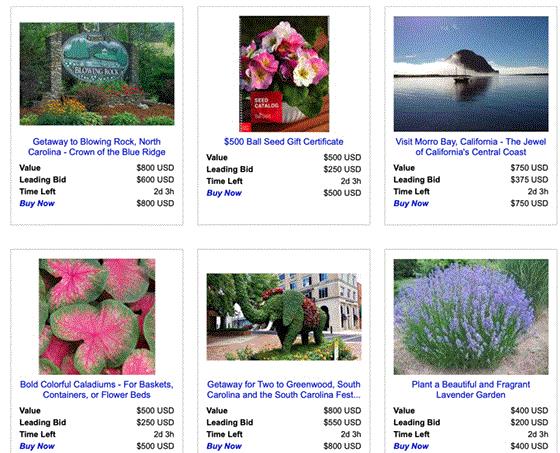Buy Now the Caladiums item
The image size is (560, 453).
coord(37,446)
